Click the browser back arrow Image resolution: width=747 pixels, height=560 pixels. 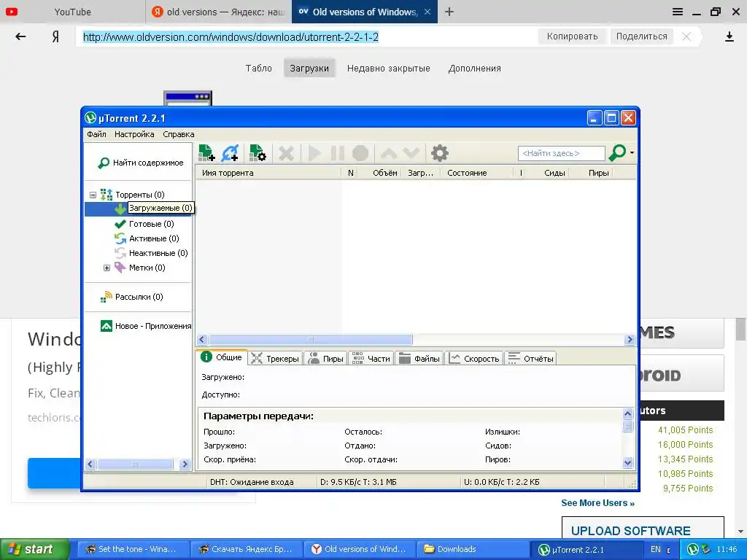[20, 36]
